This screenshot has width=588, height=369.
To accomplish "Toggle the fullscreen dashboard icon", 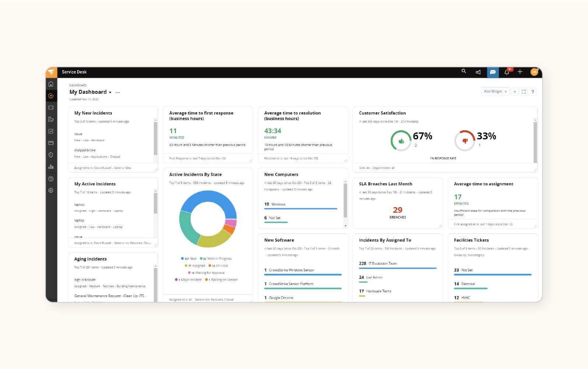I will (x=524, y=92).
